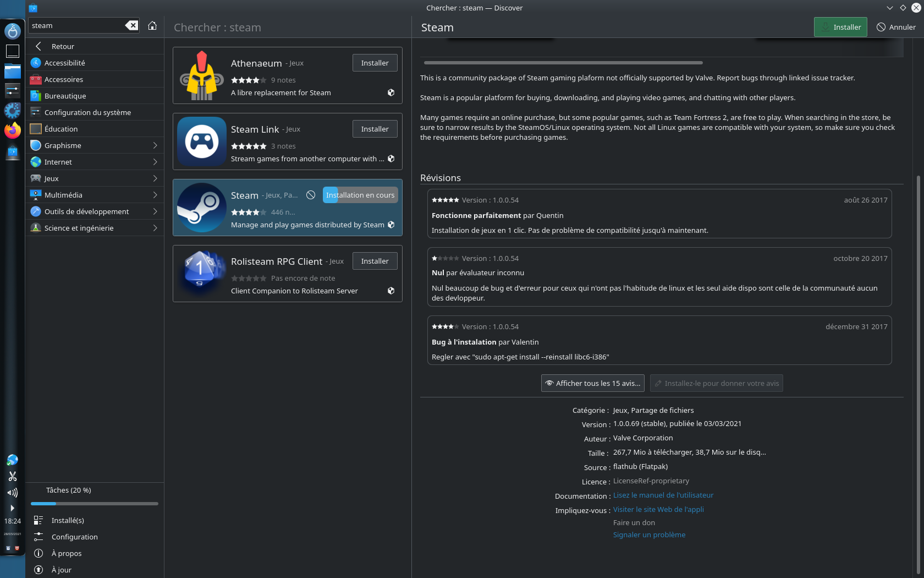
Task: Expand the Science et ingénierie category
Action: [155, 228]
